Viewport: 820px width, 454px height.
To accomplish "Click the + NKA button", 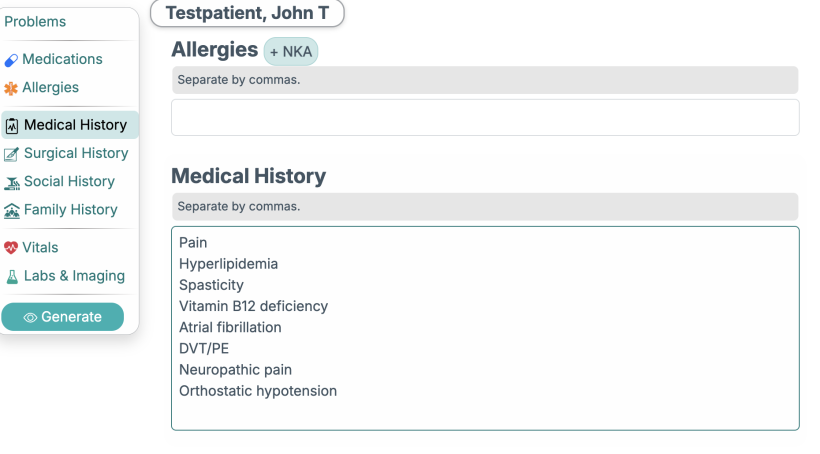I will pyautogui.click(x=290, y=51).
